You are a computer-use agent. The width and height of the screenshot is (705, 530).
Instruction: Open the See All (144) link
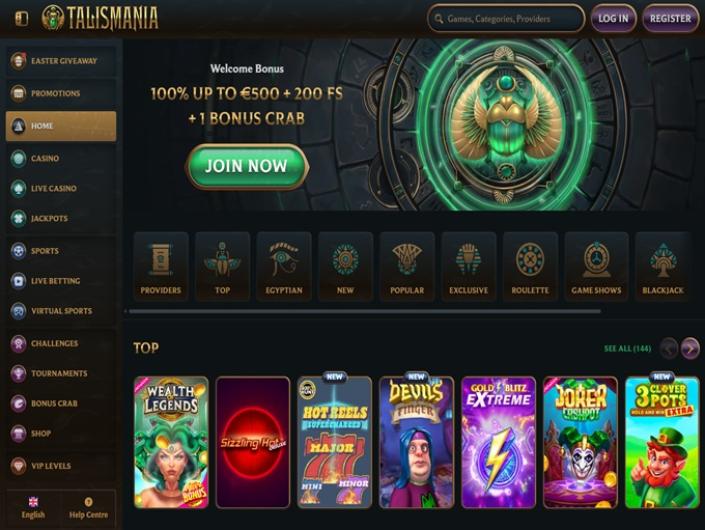tap(627, 348)
